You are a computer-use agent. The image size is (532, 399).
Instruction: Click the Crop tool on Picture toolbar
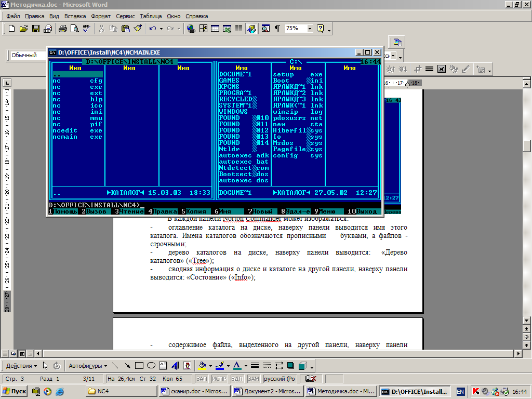tap(418, 69)
